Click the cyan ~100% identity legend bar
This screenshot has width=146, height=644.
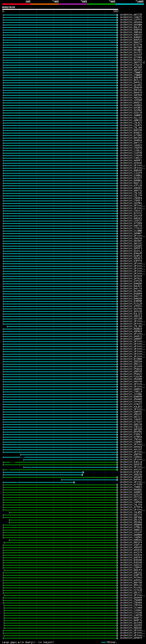130,4
